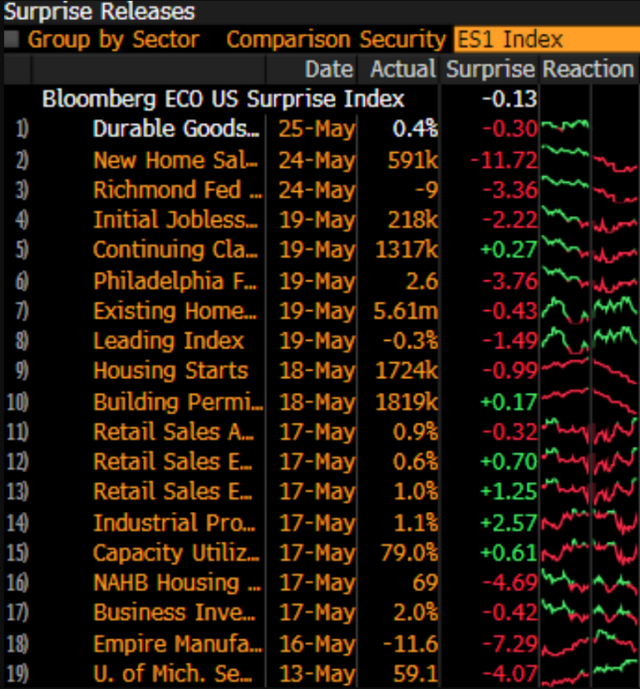This screenshot has height=690, width=640.
Task: Click the +1.25 surprise value
Action: pos(509,492)
